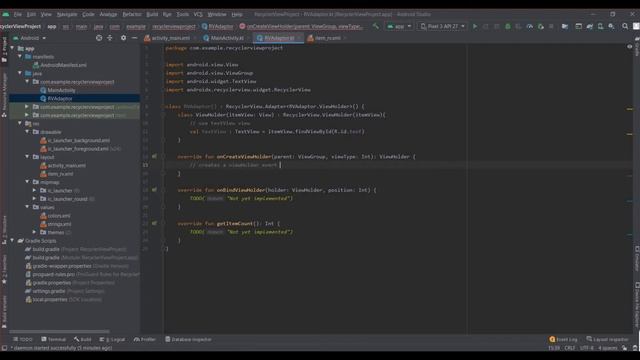This screenshot has height=360, width=640.
Task: Select strings.xml in values folder
Action: coord(59,224)
